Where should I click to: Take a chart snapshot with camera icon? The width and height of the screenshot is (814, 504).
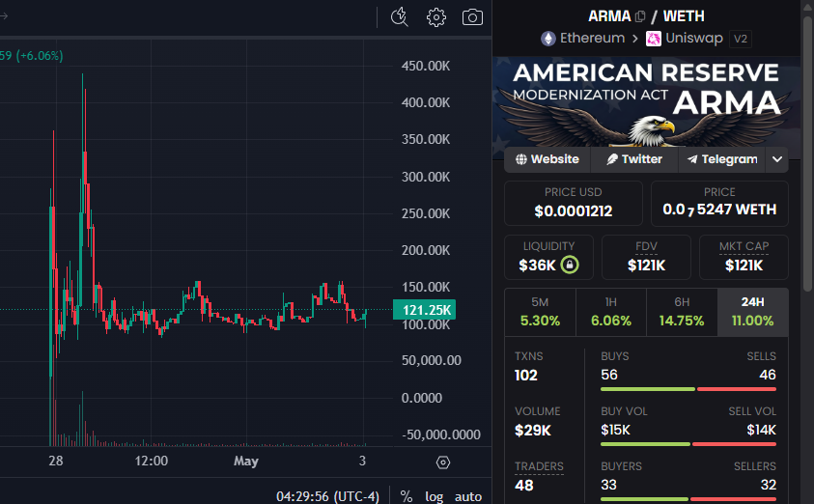click(x=472, y=17)
